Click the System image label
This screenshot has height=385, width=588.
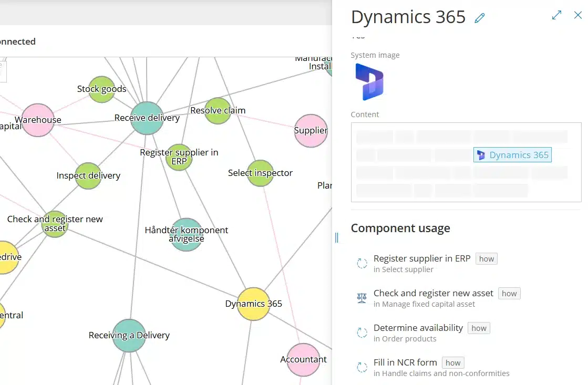pyautogui.click(x=375, y=55)
